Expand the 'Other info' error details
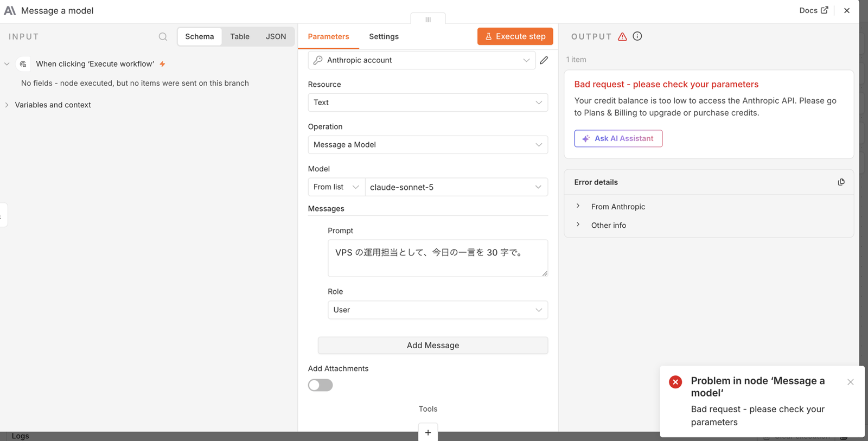 578,225
